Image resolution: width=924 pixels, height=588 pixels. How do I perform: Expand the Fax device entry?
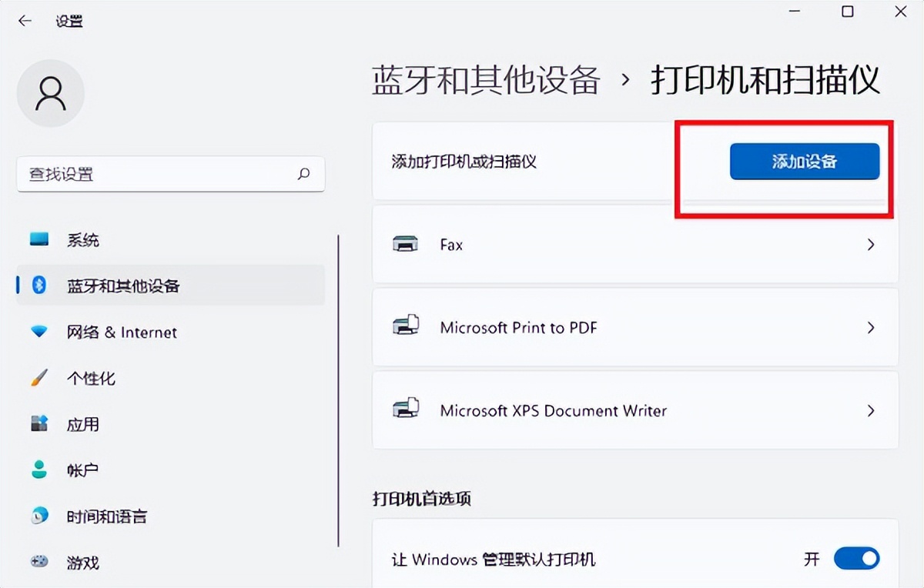click(x=870, y=244)
